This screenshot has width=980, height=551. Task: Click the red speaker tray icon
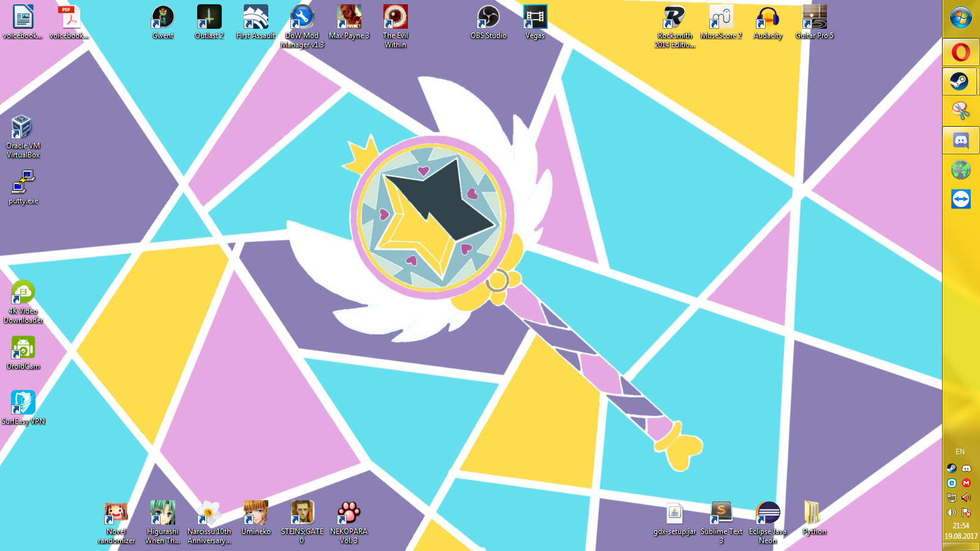(967, 498)
